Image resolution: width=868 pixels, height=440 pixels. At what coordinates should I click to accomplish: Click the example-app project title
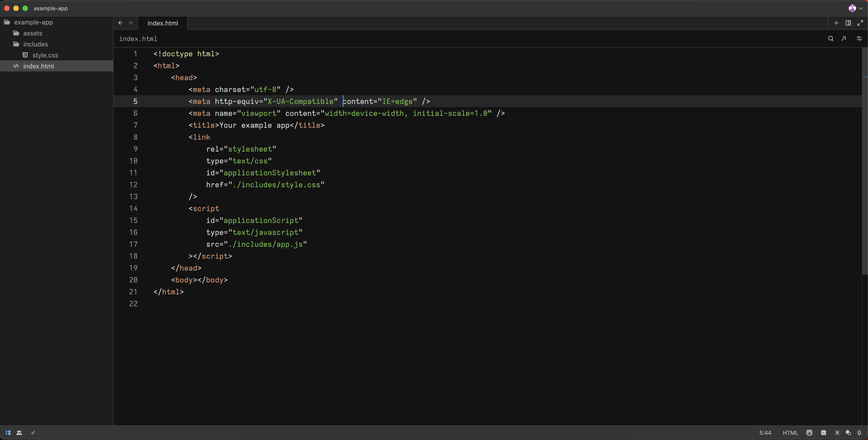[x=51, y=8]
